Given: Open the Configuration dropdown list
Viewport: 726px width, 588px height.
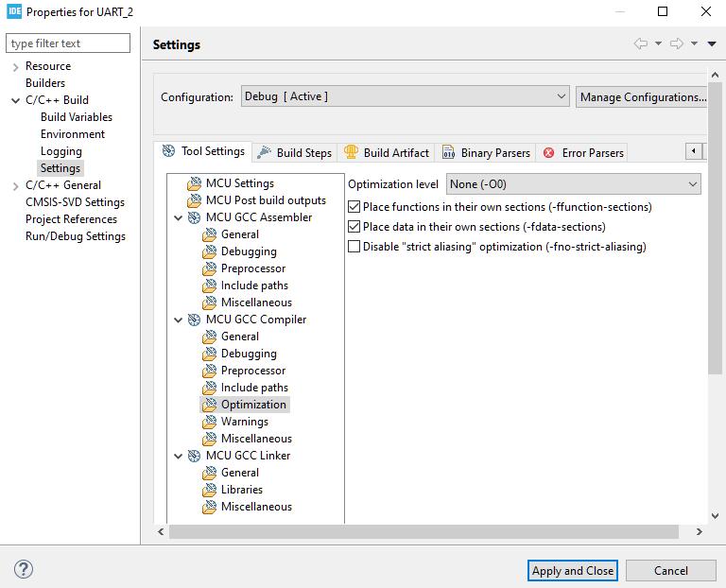Looking at the screenshot, I should point(405,96).
